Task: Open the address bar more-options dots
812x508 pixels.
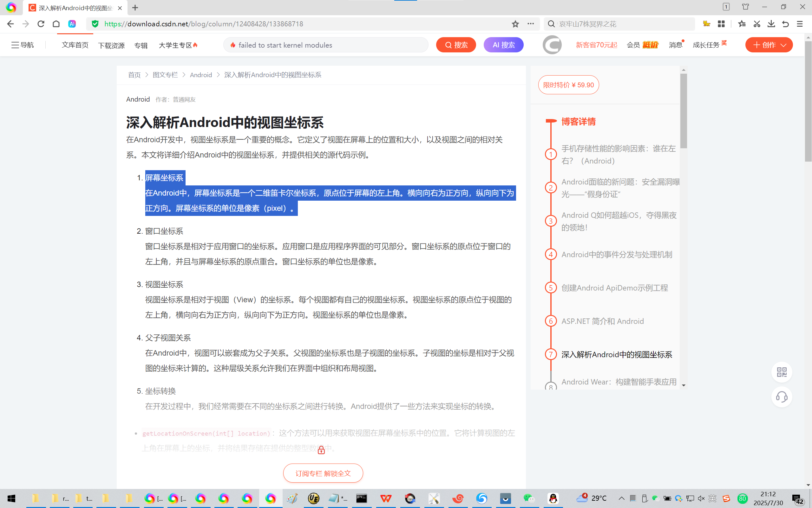Action: click(530, 24)
